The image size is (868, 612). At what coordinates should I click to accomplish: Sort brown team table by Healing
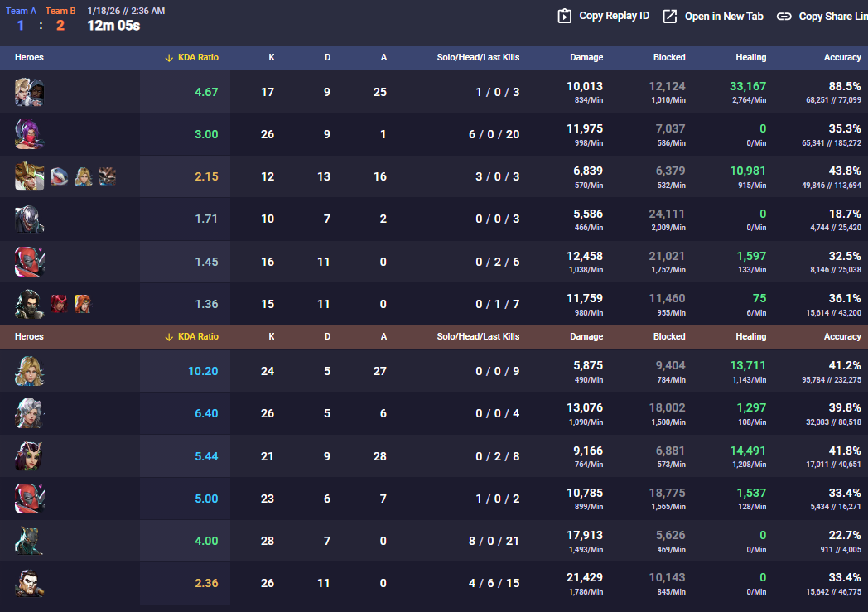750,336
